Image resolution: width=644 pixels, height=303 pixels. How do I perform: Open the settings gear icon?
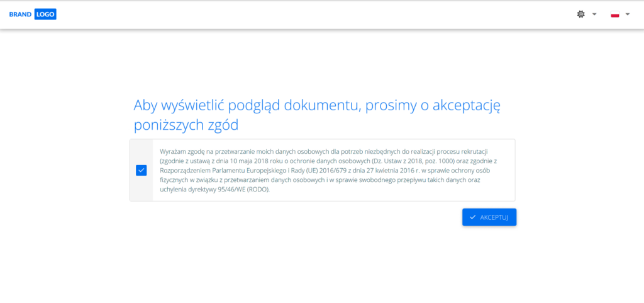pyautogui.click(x=580, y=14)
